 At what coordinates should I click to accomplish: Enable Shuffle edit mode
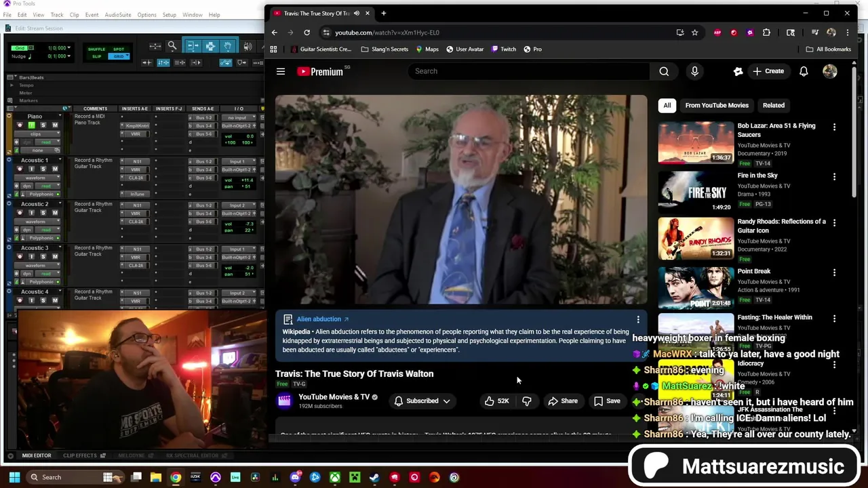point(97,49)
